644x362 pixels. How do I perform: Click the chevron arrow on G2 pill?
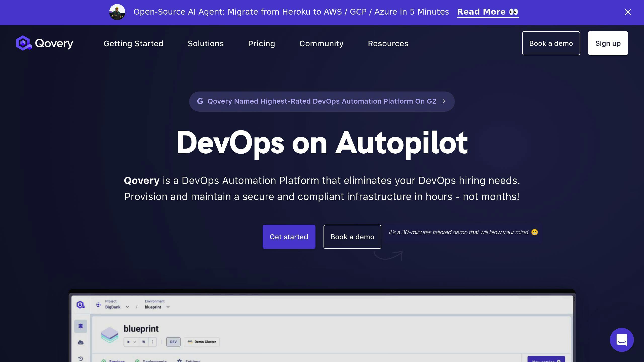click(x=444, y=101)
